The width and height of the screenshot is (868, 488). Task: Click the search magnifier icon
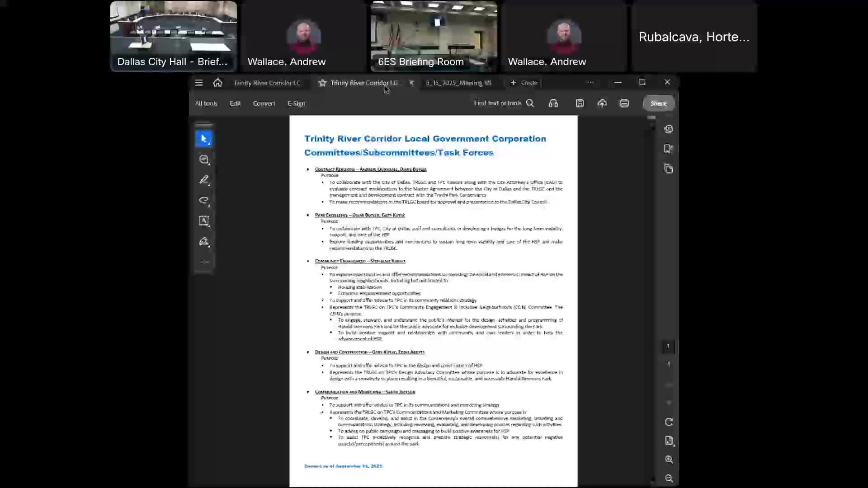[530, 103]
